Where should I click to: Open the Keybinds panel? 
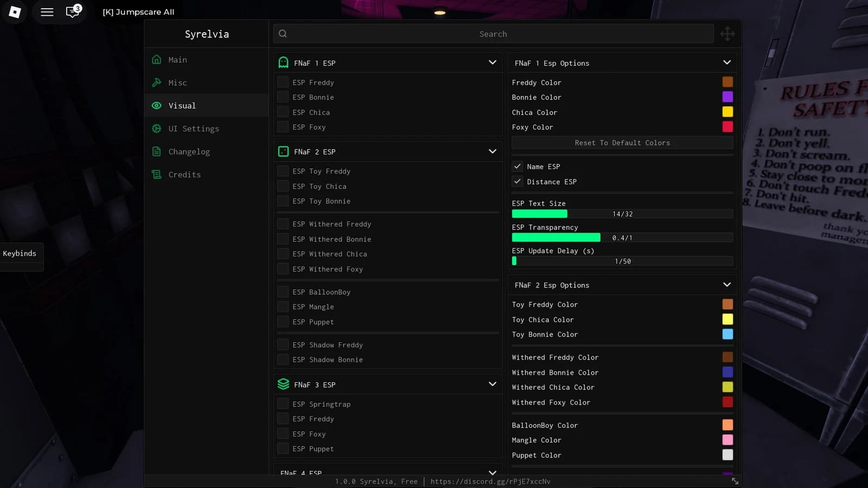coord(20,253)
